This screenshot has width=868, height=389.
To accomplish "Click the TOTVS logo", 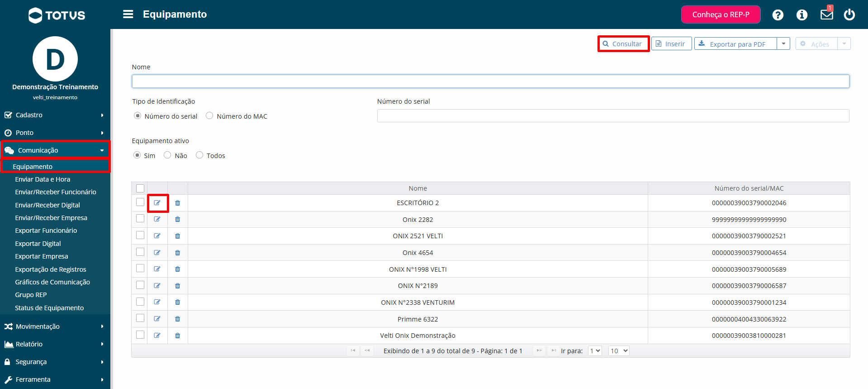I will tap(57, 15).
